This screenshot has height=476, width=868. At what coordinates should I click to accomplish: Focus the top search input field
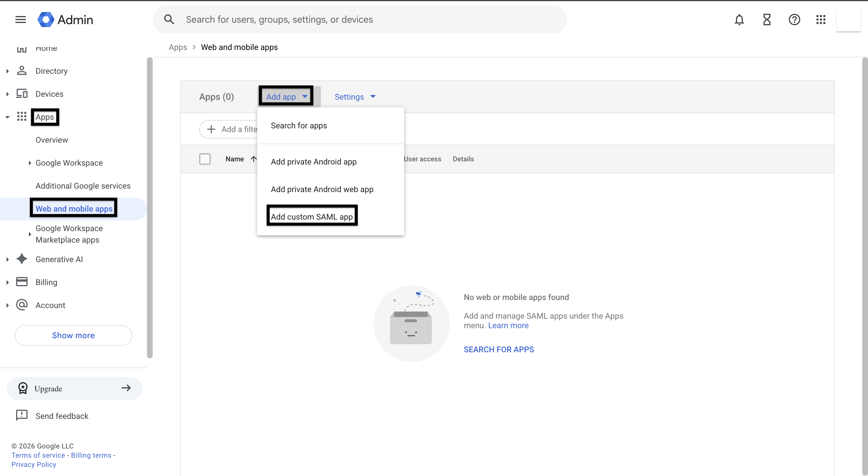[360, 20]
